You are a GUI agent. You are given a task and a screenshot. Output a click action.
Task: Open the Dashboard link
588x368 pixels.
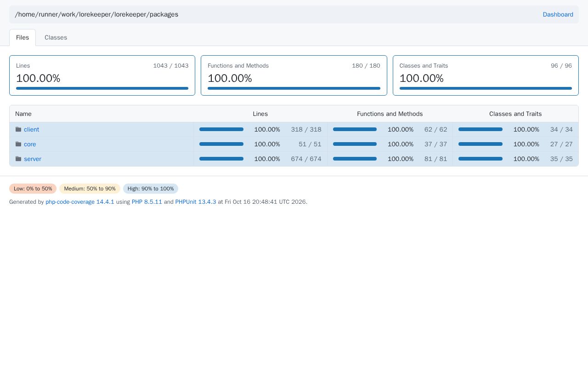[x=558, y=15]
